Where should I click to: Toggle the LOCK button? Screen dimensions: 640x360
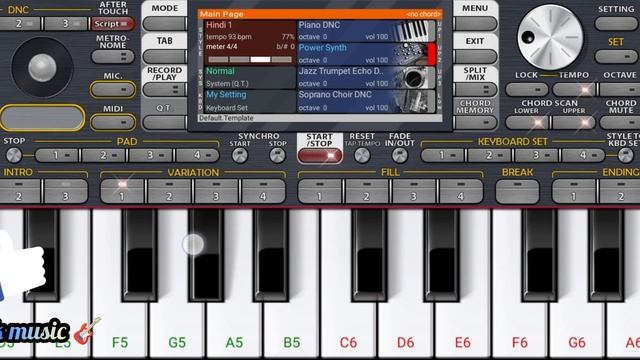pos(527,89)
